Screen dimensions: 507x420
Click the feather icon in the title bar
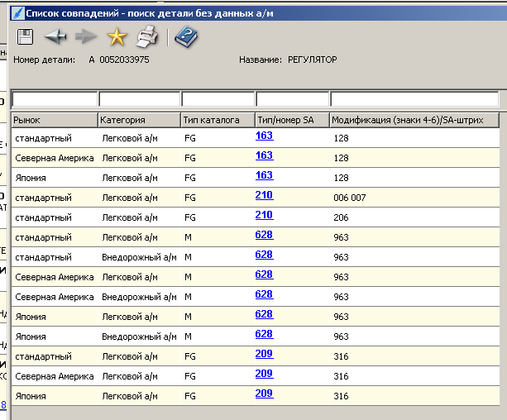point(17,13)
